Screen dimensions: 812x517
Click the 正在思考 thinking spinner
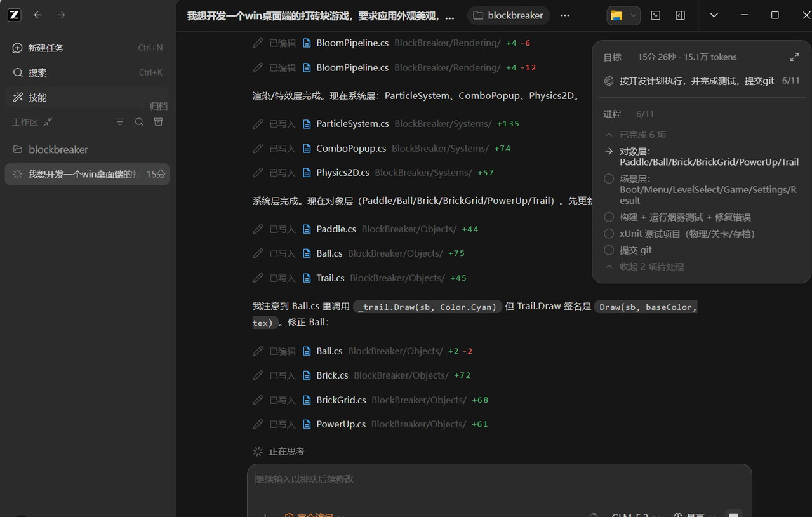coord(258,452)
